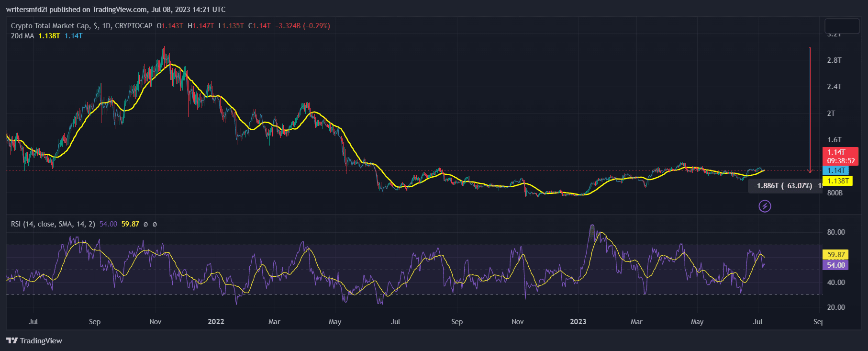
Task: Click the TradingView logo
Action: [x=34, y=340]
